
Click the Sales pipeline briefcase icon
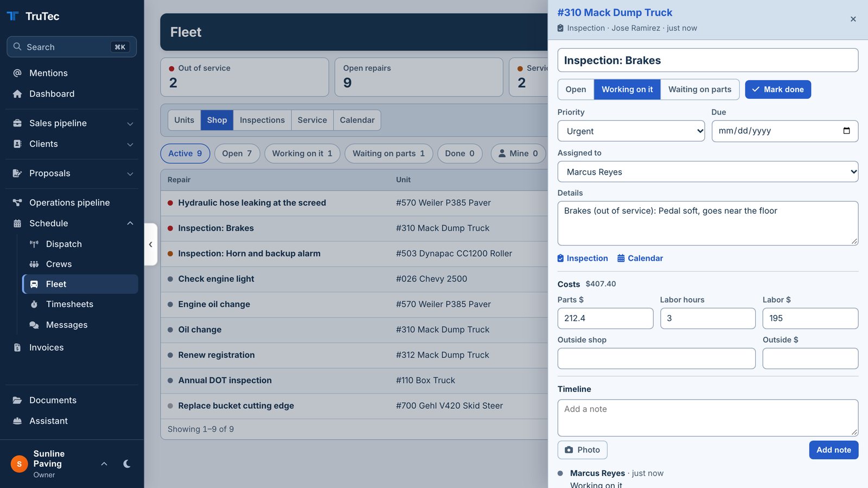click(x=17, y=123)
